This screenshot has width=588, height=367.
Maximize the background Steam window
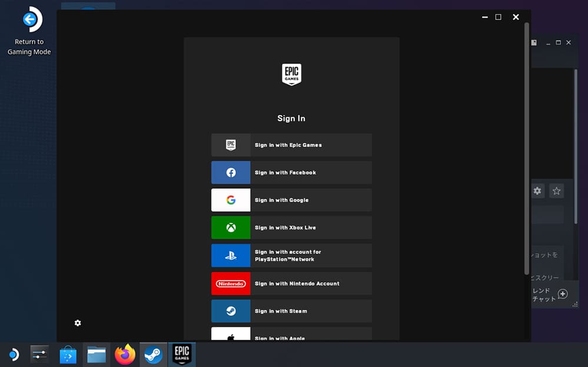point(559,43)
